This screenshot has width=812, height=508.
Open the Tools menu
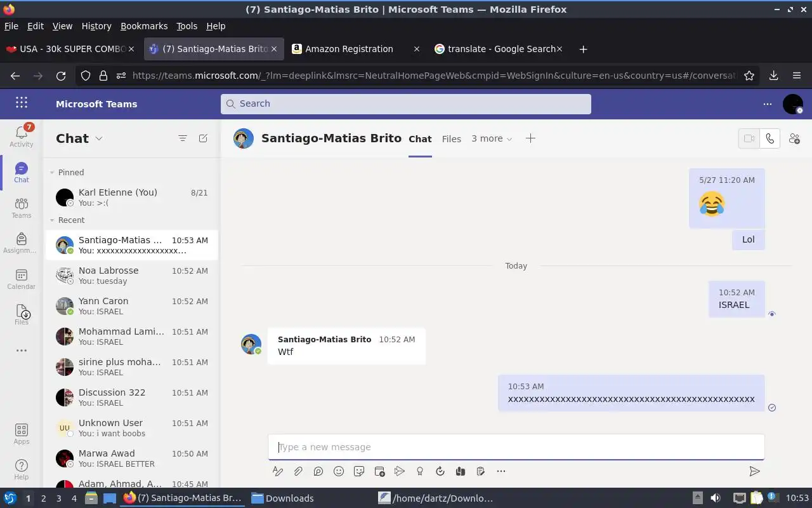[187, 26]
